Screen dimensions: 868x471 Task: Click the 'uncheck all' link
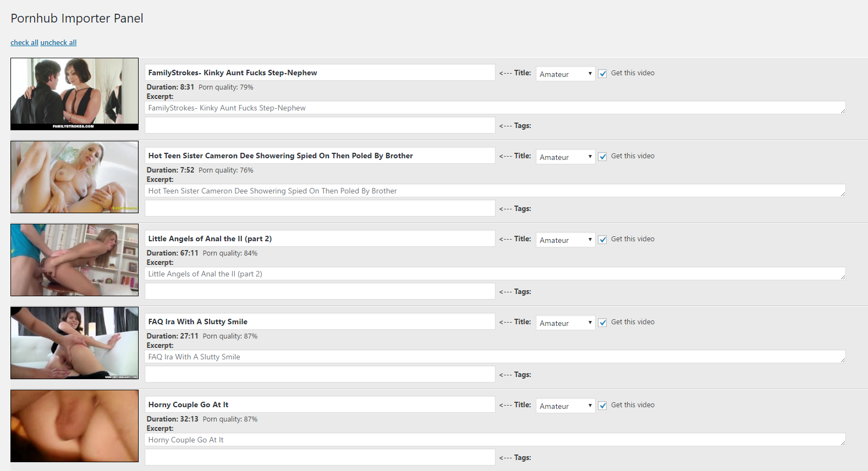pyautogui.click(x=58, y=42)
